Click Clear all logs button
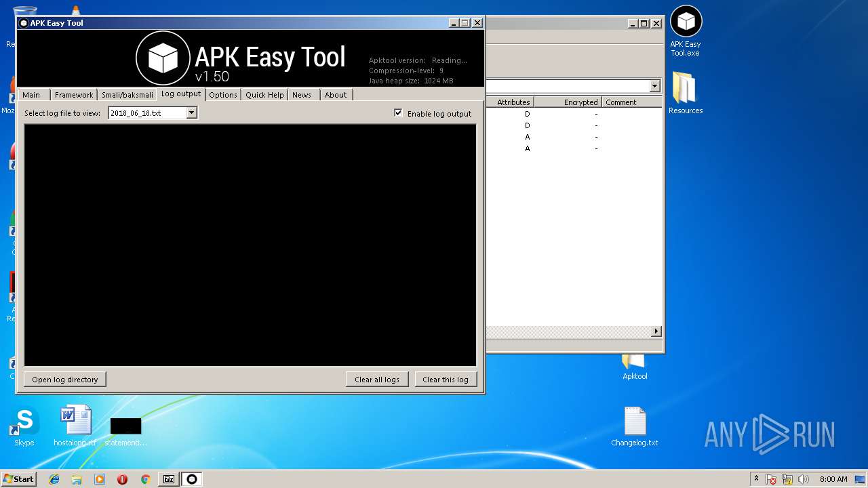868x488 pixels. 377,380
